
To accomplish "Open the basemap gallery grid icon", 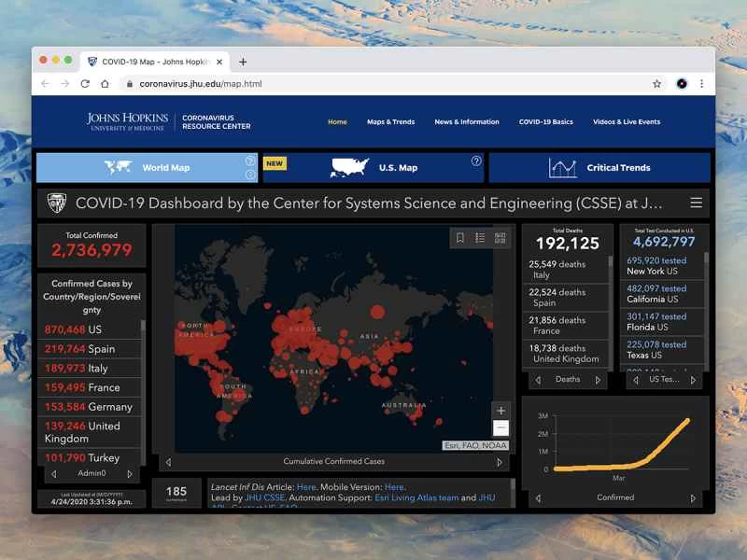I will (x=500, y=238).
